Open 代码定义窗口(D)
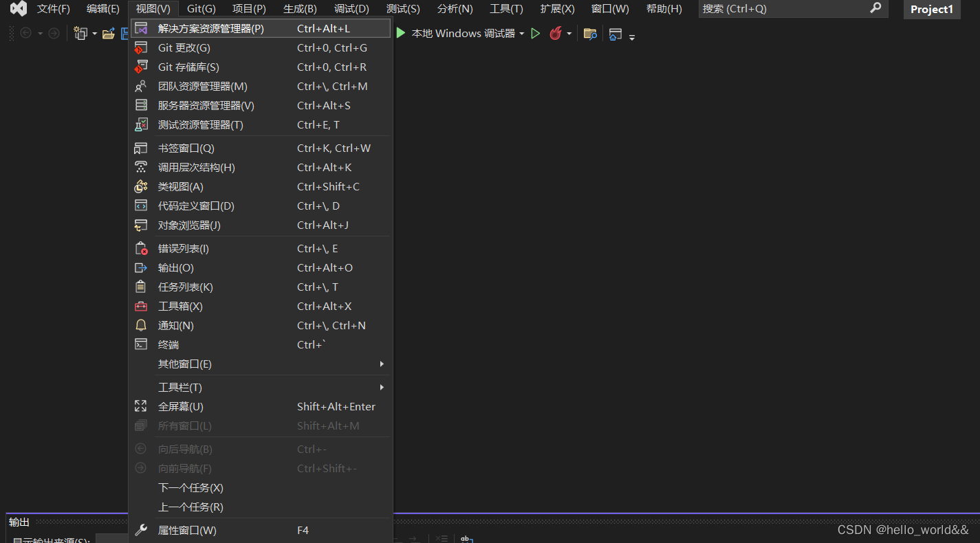The height and width of the screenshot is (543, 980). point(261,206)
